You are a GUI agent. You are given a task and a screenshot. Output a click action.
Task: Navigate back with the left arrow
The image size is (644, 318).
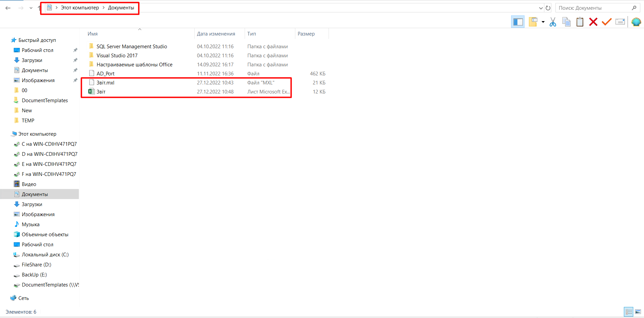[8, 8]
